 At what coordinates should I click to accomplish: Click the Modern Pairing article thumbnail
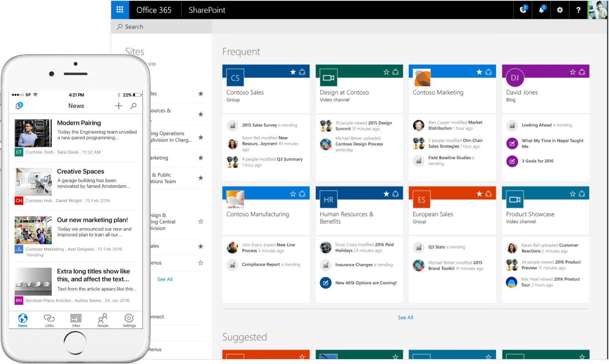tap(33, 133)
